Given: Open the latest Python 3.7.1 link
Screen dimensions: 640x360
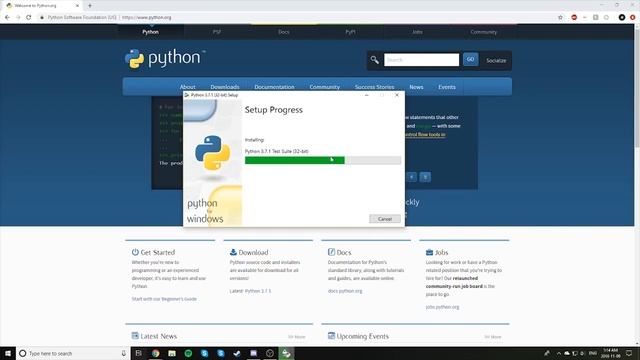Looking at the screenshot, I should pos(258,291).
